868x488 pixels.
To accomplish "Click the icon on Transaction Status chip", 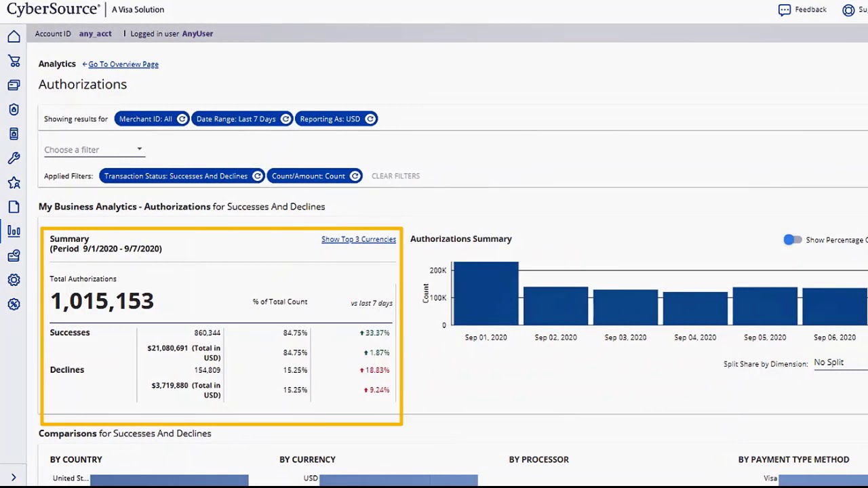I will (258, 176).
